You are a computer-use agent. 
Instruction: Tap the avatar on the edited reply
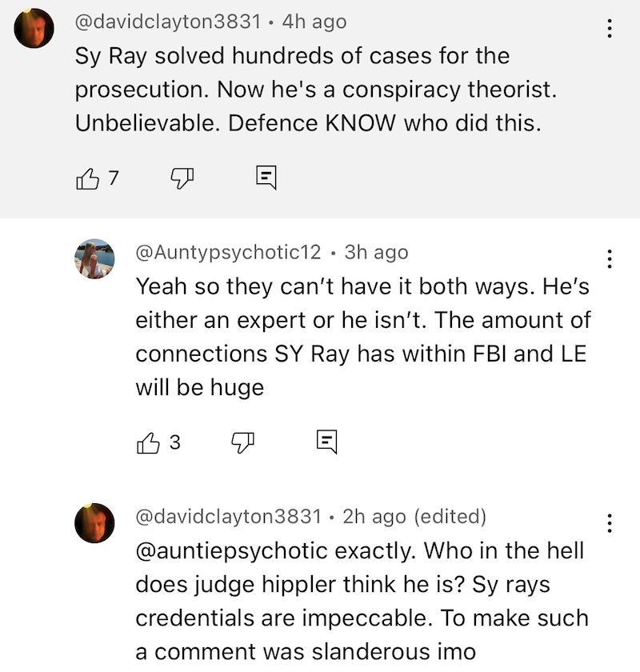(94, 523)
